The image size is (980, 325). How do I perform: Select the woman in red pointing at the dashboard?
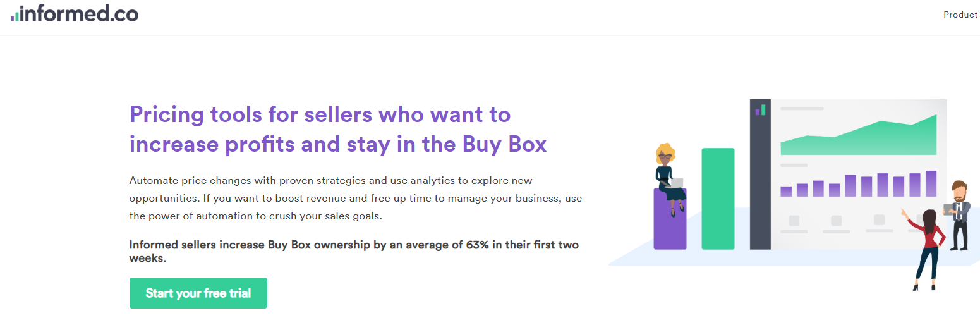point(925,250)
